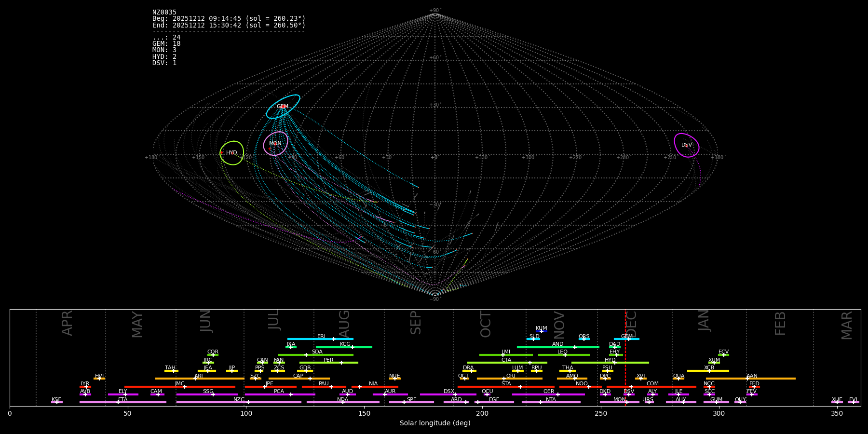Click the ORI shower activity bar
Image resolution: width=868 pixels, height=434 pixels.
[x=509, y=379]
